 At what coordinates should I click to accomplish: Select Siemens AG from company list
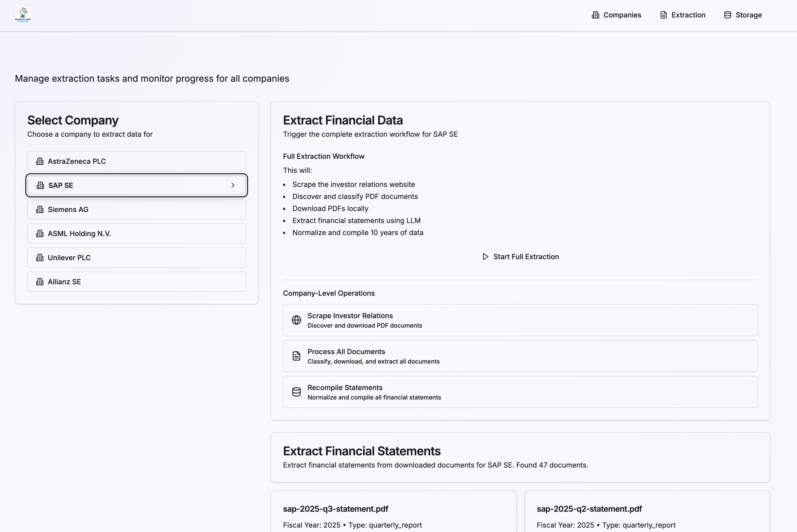(x=136, y=209)
